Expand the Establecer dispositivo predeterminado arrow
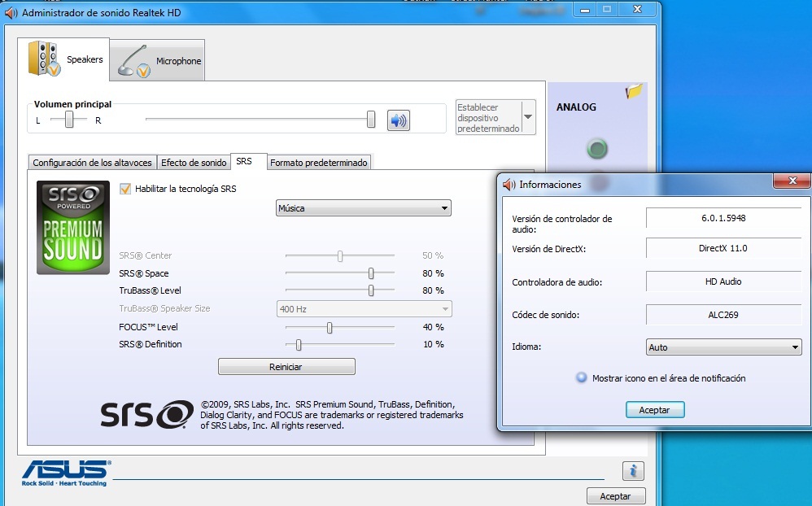The height and width of the screenshot is (506, 812). coord(528,117)
